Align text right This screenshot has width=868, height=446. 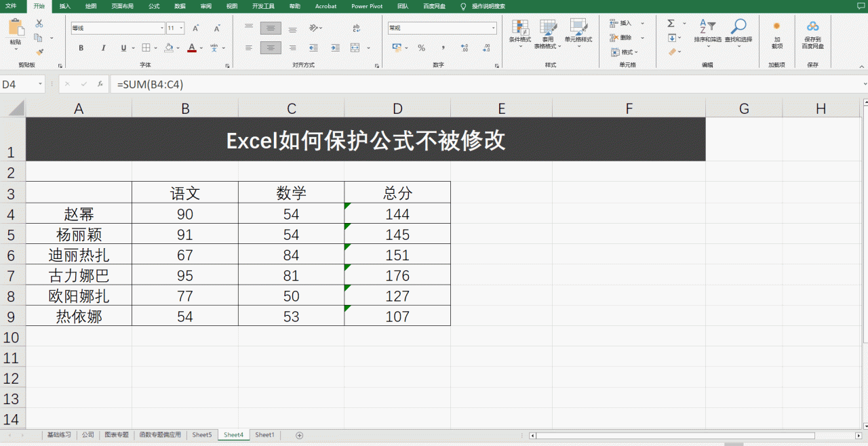(x=292, y=48)
